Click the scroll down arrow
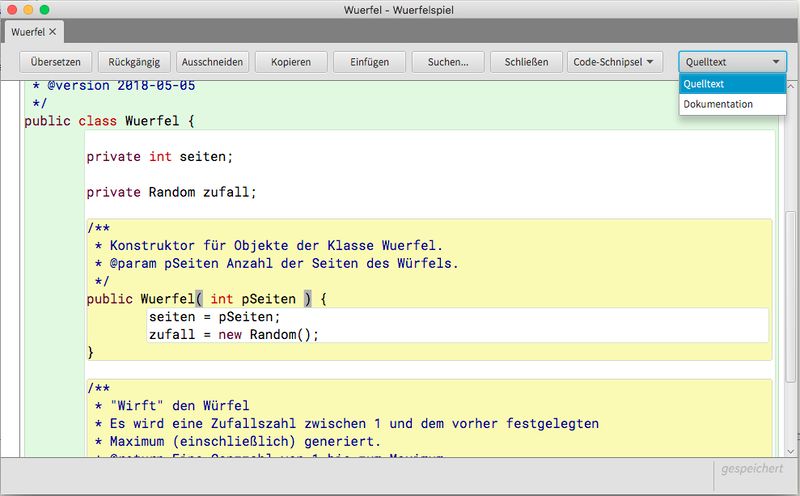800x496 pixels. (x=790, y=451)
